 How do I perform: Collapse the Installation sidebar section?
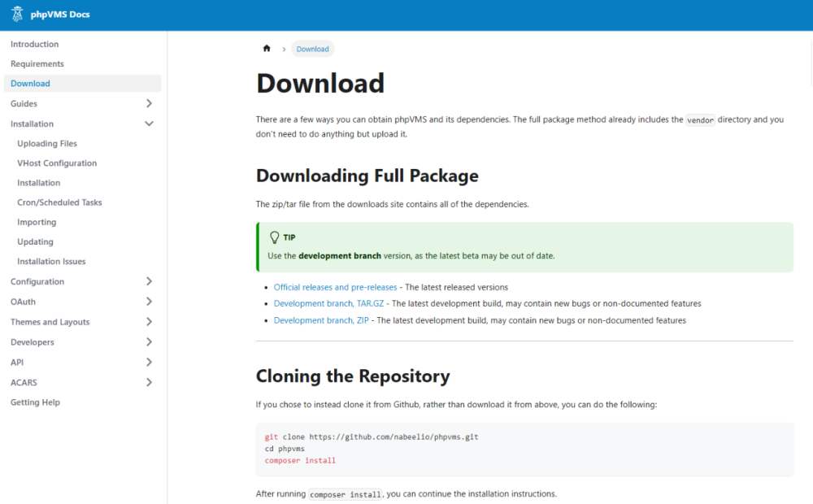coord(149,124)
